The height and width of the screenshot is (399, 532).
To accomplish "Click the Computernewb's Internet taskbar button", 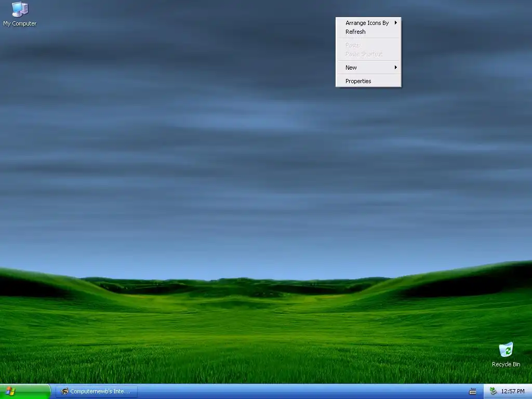I will pyautogui.click(x=97, y=392).
